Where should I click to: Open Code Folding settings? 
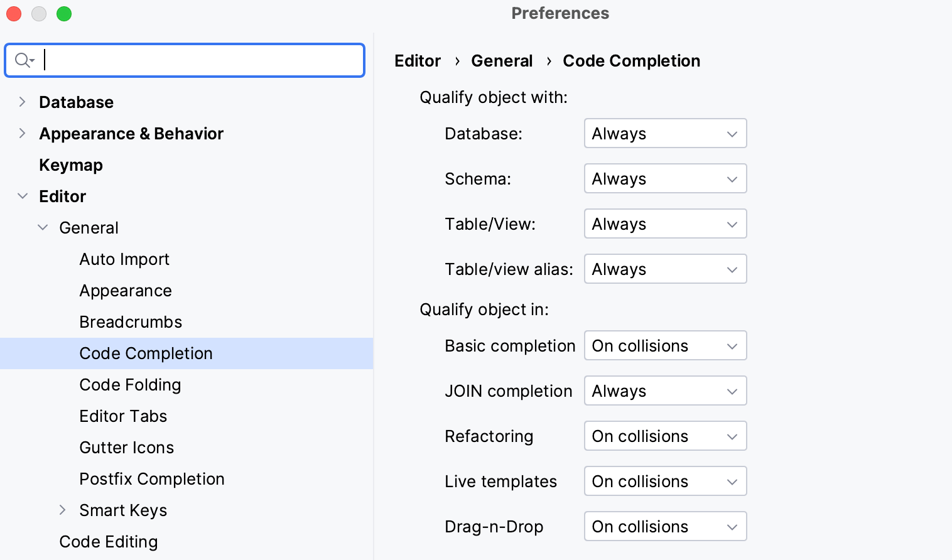130,385
